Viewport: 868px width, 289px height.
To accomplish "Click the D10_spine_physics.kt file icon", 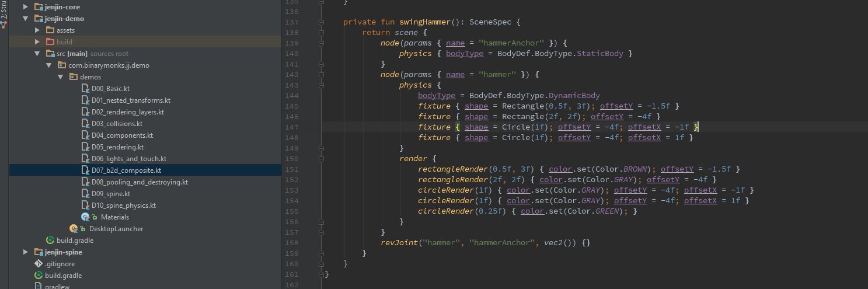I will click(85, 206).
